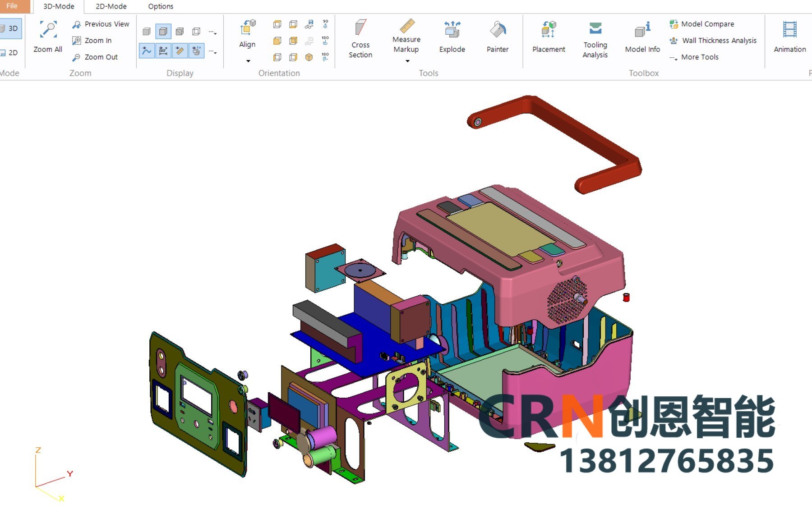Start Model Compare
The width and height of the screenshot is (812, 509).
702,24
